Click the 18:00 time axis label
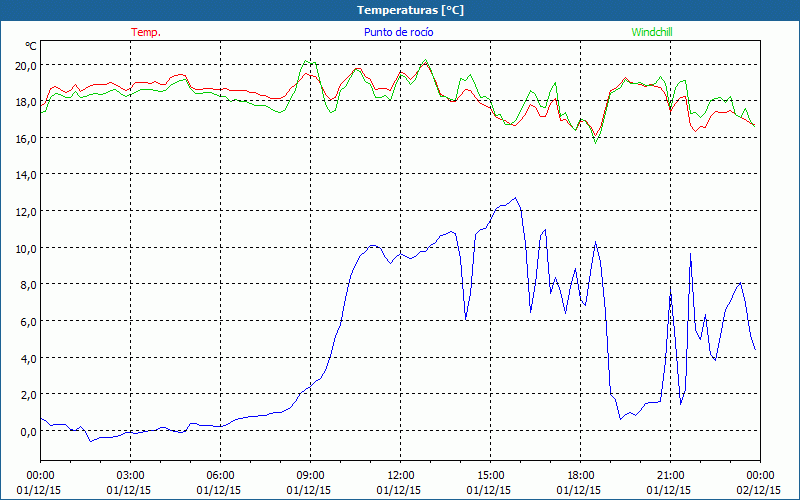 click(x=580, y=476)
